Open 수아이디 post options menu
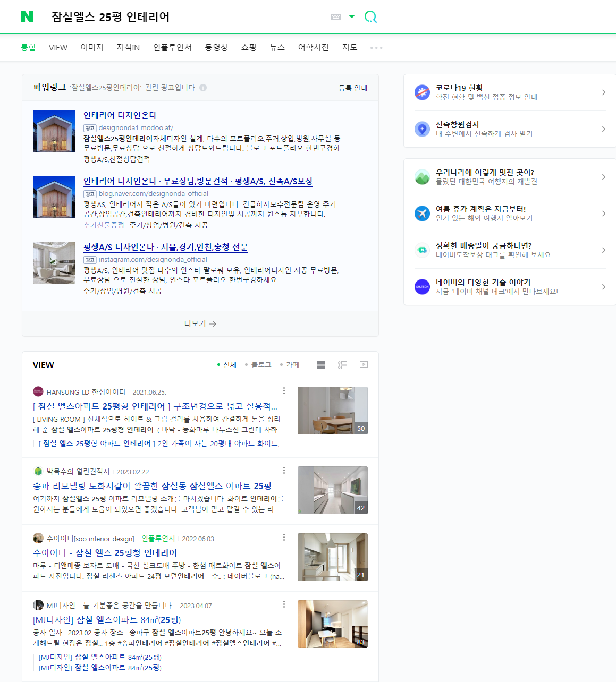 click(x=284, y=538)
